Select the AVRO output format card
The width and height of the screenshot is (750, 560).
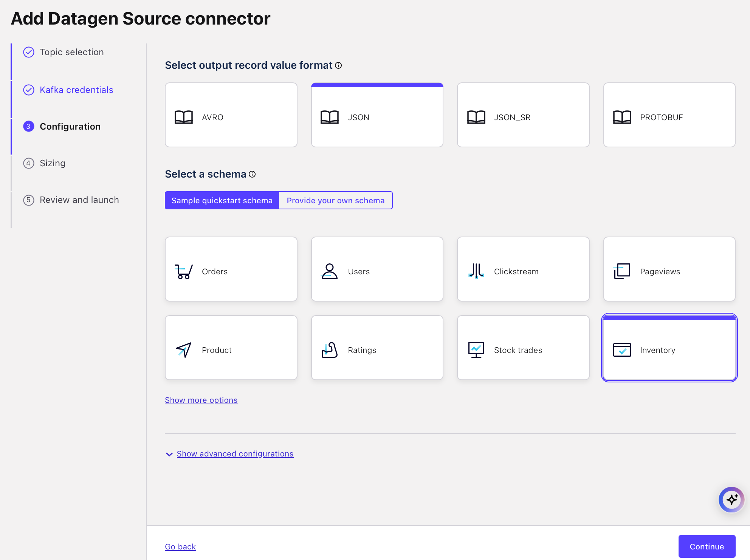[231, 115]
